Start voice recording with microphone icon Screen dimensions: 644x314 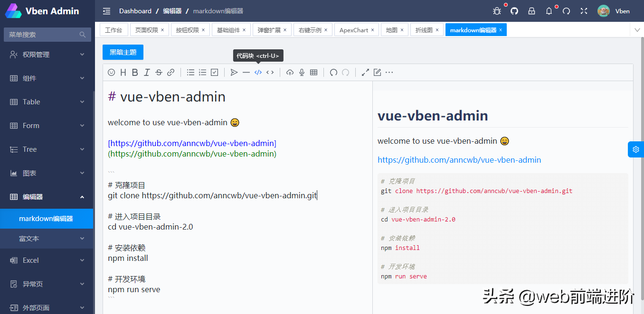click(302, 73)
